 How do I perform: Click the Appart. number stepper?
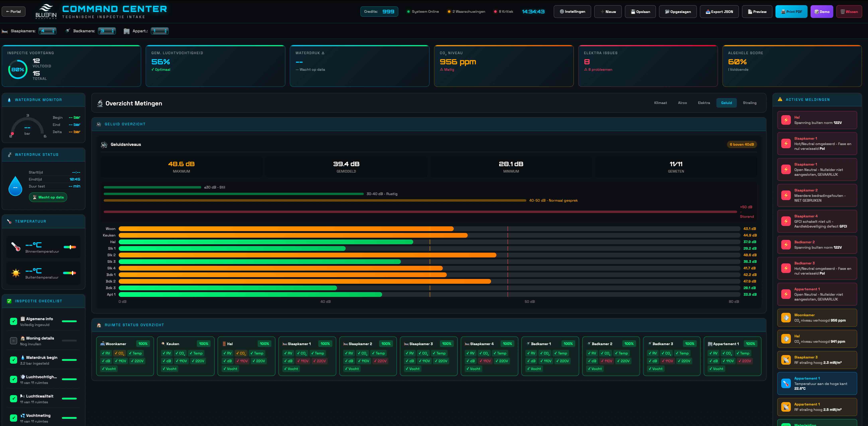click(x=160, y=31)
